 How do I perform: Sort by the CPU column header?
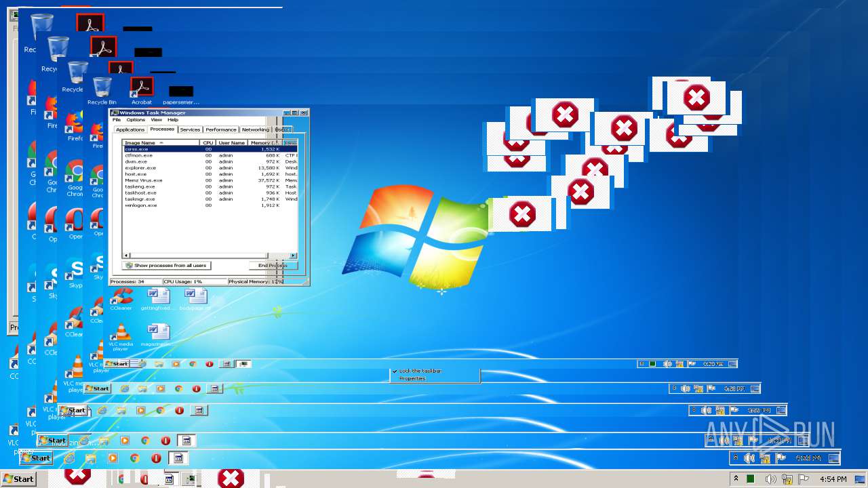208,143
